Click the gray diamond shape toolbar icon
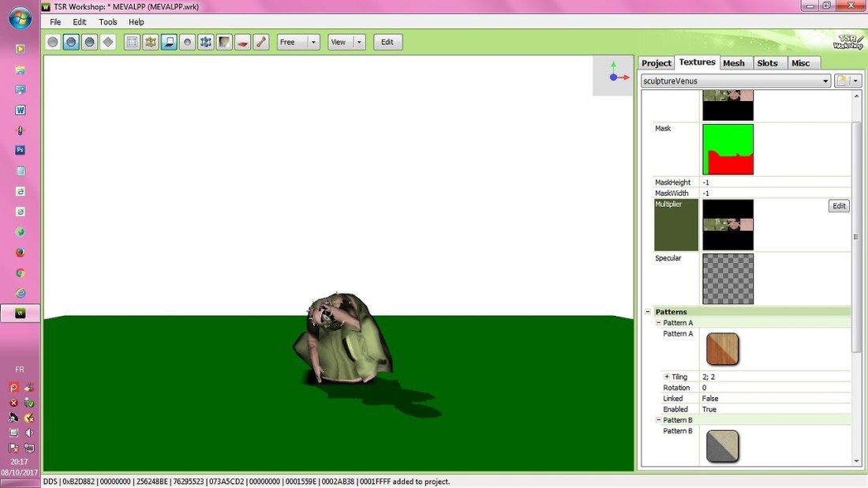The height and width of the screenshot is (488, 868). (108, 42)
